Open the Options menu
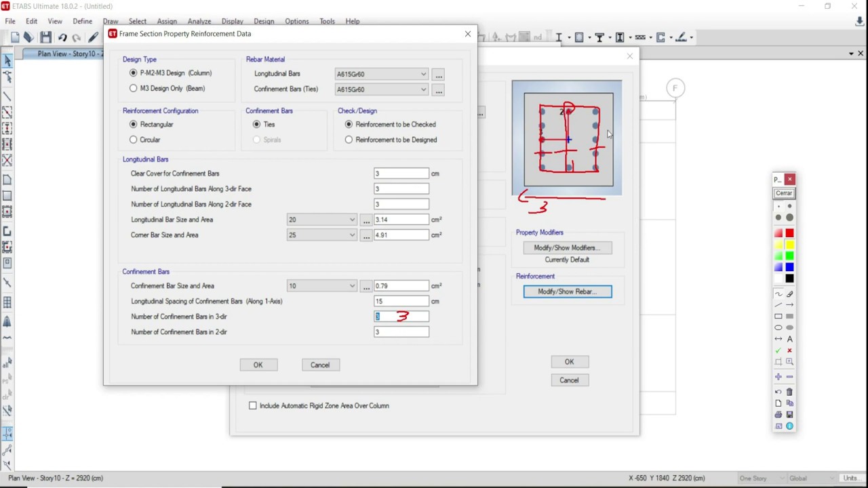868x488 pixels. coord(296,21)
